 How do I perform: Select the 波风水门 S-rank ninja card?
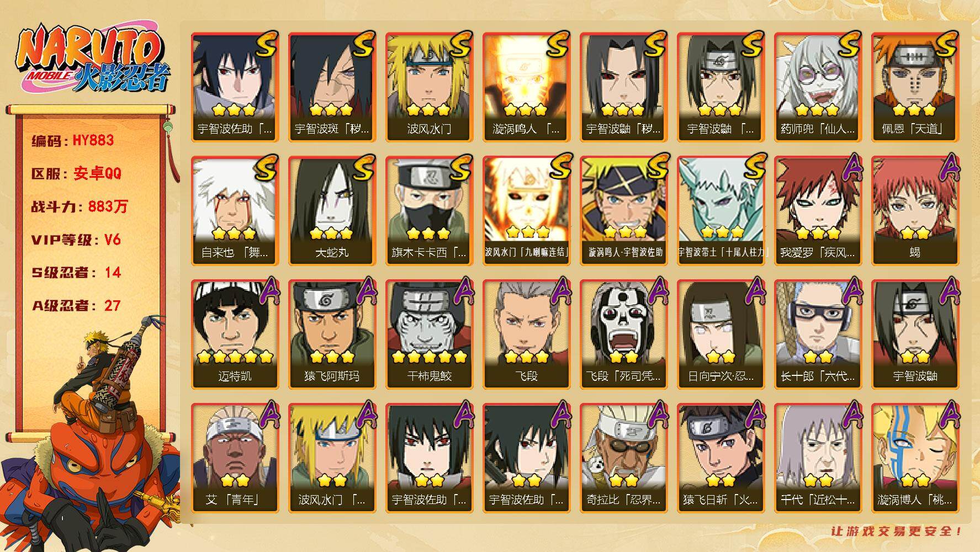click(428, 87)
